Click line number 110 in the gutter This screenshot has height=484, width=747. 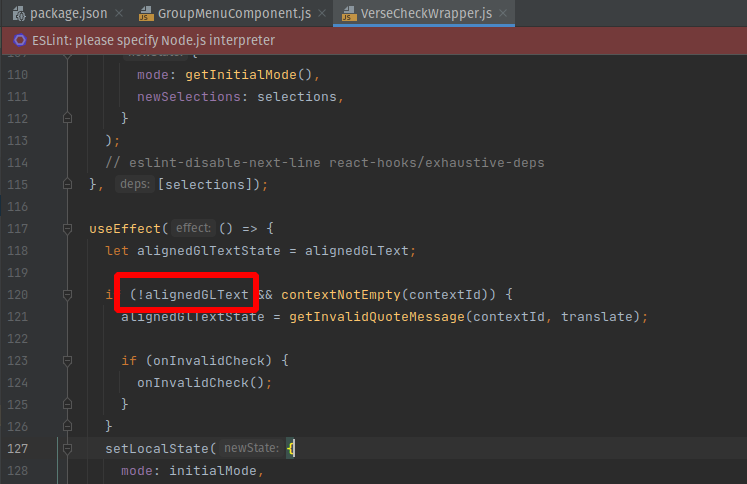click(x=18, y=75)
